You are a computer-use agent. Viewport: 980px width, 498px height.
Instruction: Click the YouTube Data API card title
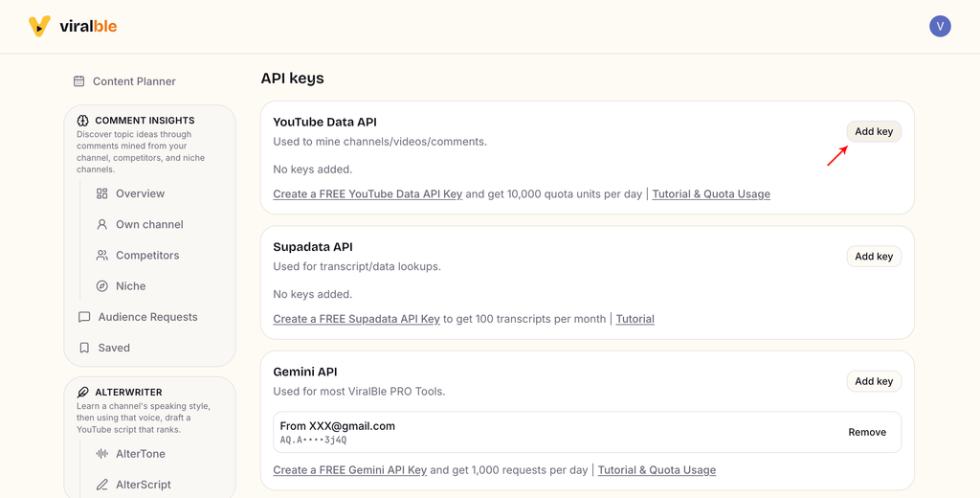(x=325, y=122)
